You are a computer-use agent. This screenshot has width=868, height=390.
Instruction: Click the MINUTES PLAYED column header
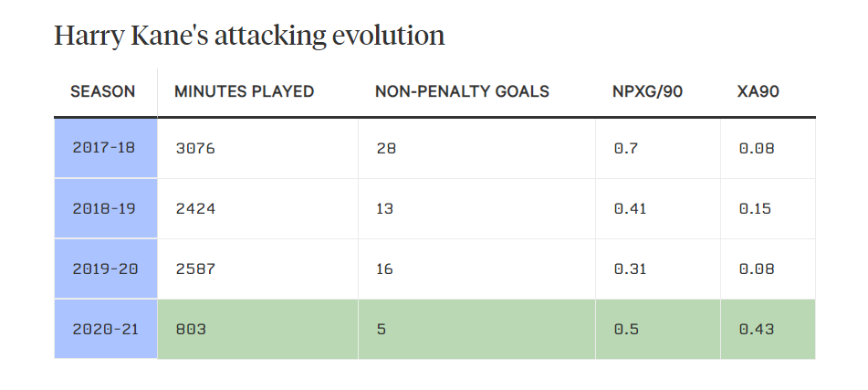(244, 91)
